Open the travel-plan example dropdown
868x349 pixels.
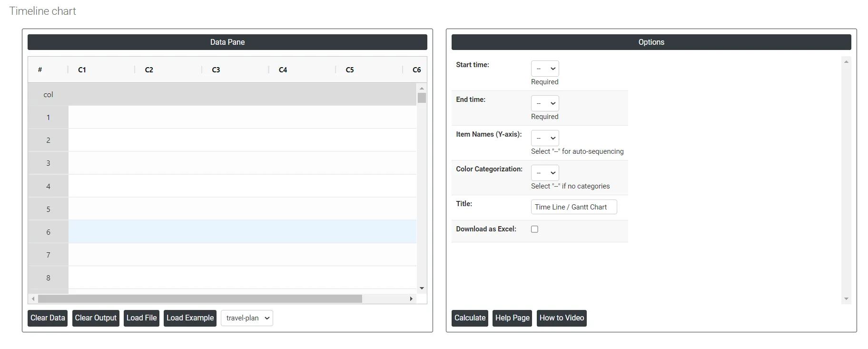247,318
